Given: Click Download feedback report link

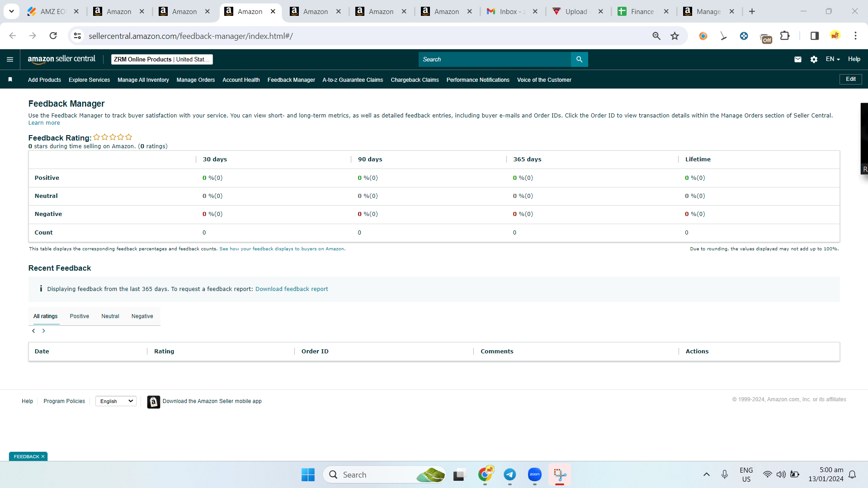Looking at the screenshot, I should click(x=292, y=289).
